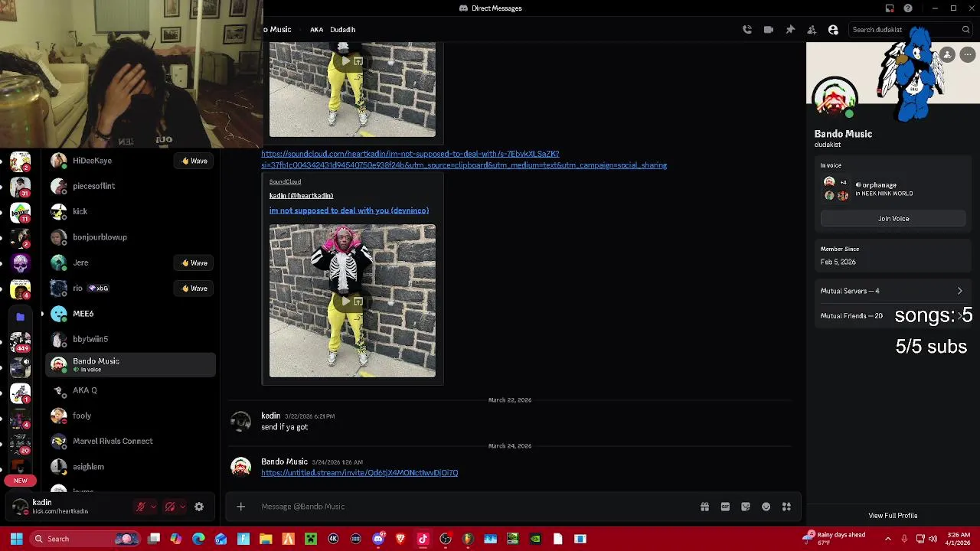980x551 pixels.
Task: Hide the user profile panel
Action: point(833,30)
